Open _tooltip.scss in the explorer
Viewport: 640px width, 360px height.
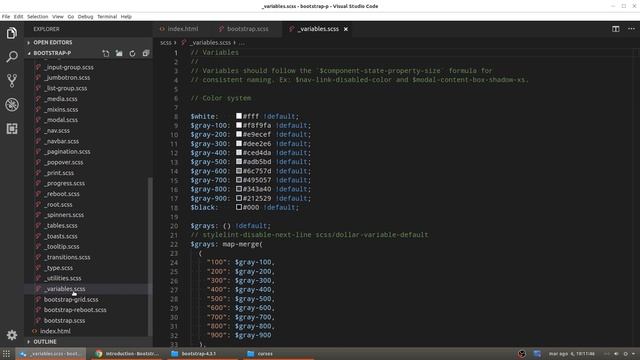(x=62, y=247)
